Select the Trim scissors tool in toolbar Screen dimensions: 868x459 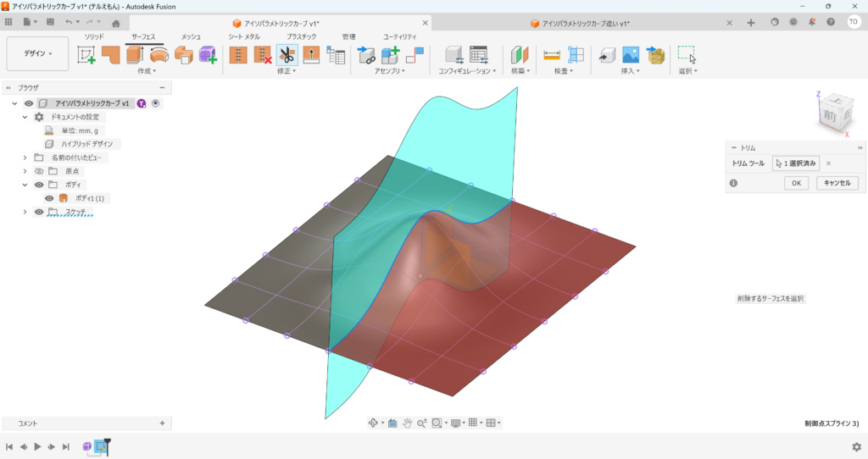point(287,55)
